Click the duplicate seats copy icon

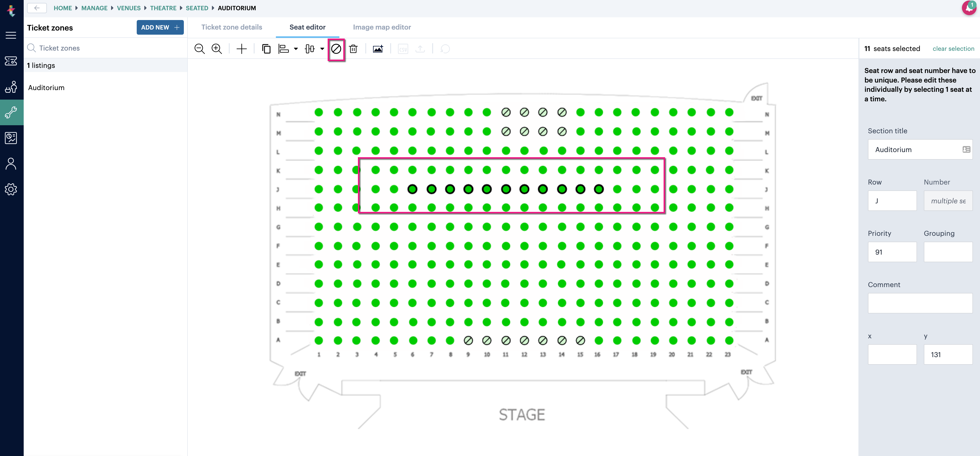click(x=266, y=49)
